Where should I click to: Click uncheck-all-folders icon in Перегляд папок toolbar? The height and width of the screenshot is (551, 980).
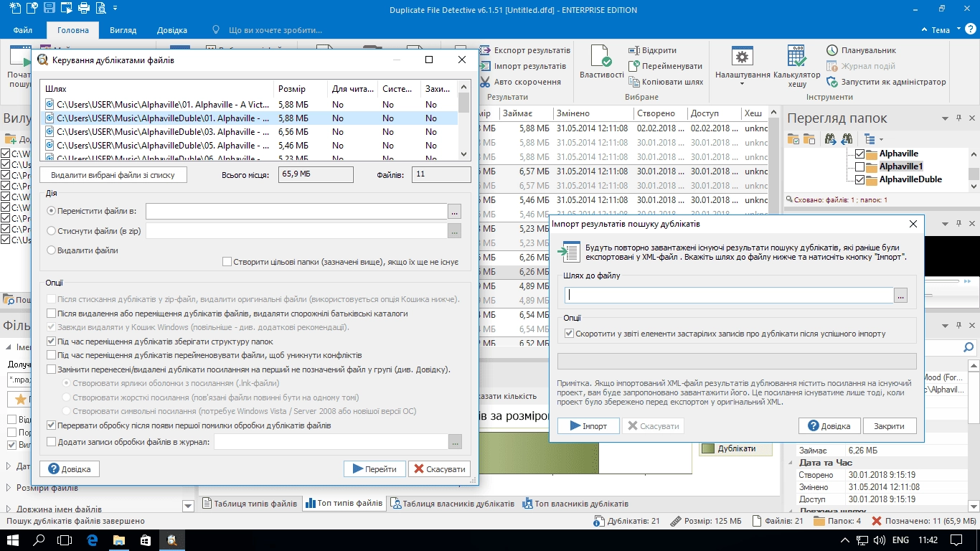pyautogui.click(x=809, y=138)
